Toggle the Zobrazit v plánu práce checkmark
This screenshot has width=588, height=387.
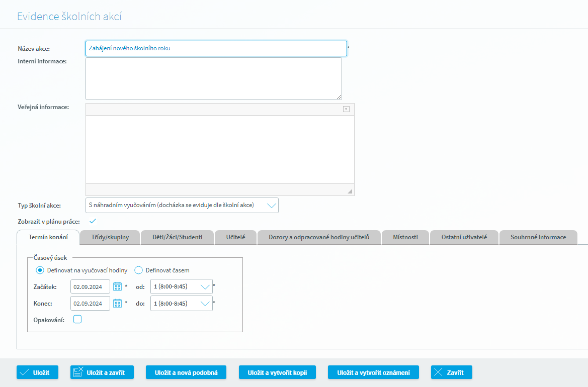pyautogui.click(x=93, y=221)
